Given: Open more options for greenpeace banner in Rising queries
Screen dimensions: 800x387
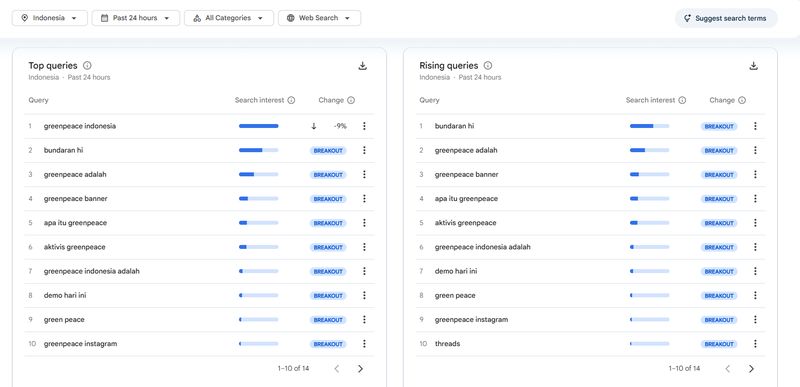Looking at the screenshot, I should (x=755, y=174).
